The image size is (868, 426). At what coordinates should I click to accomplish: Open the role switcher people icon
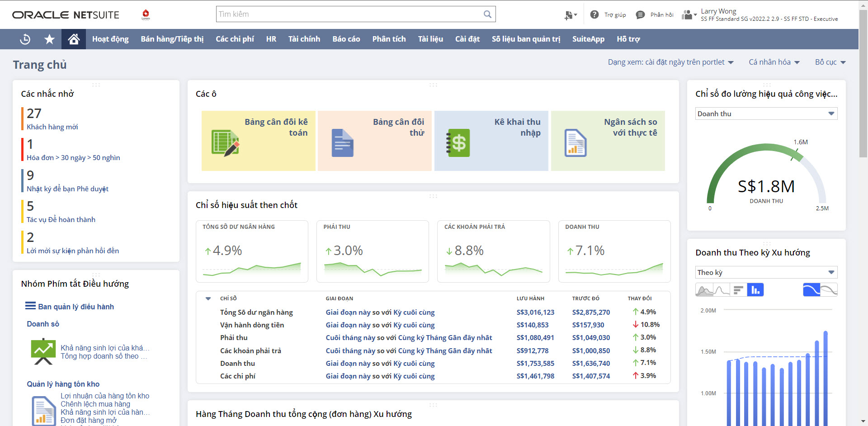pos(689,15)
